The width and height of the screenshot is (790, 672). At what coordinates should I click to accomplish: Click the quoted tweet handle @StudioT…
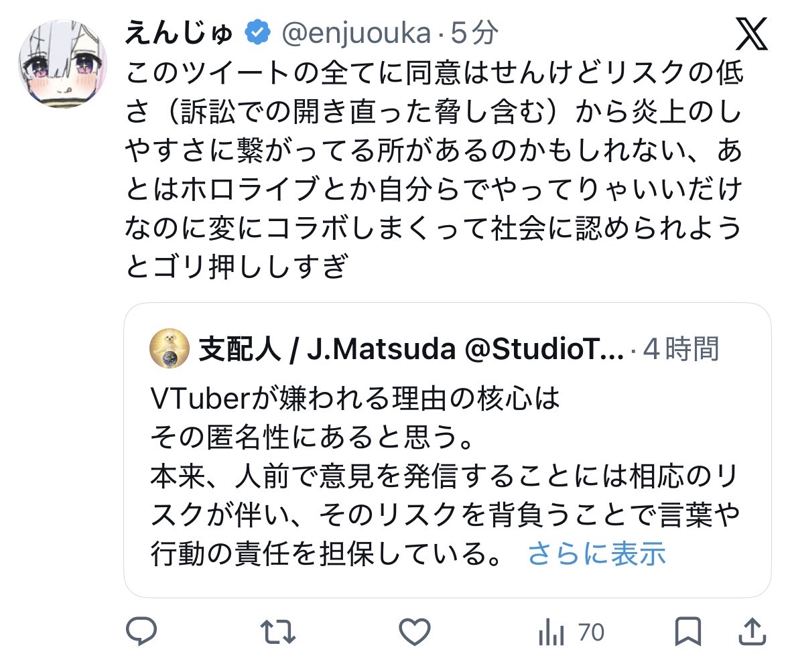[544, 349]
